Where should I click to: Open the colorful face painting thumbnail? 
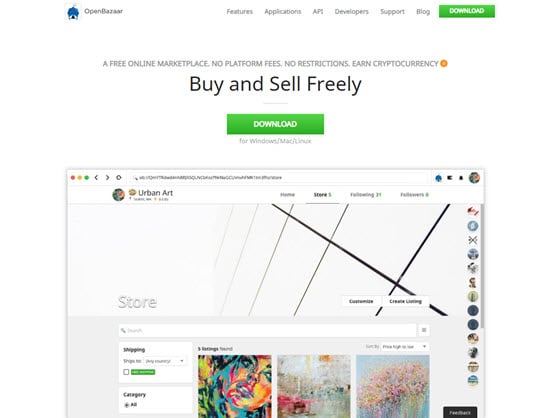point(235,386)
